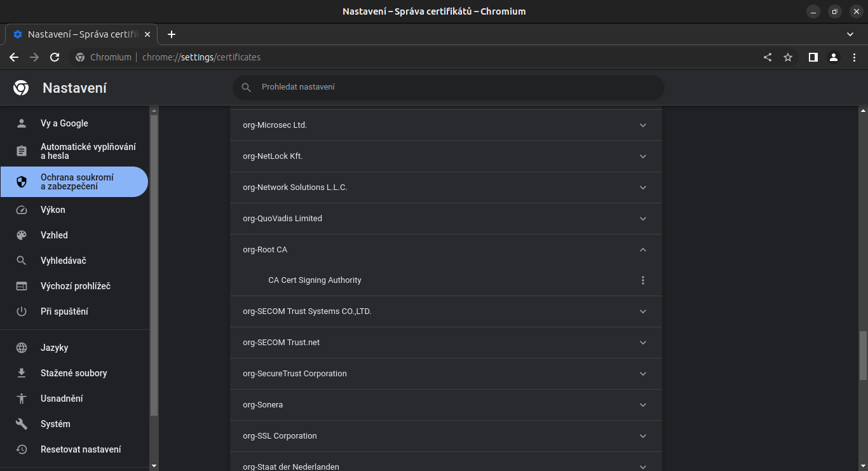Screen dimensions: 868x471
Task: Toggle the side panel icon
Action: pyautogui.click(x=813, y=57)
